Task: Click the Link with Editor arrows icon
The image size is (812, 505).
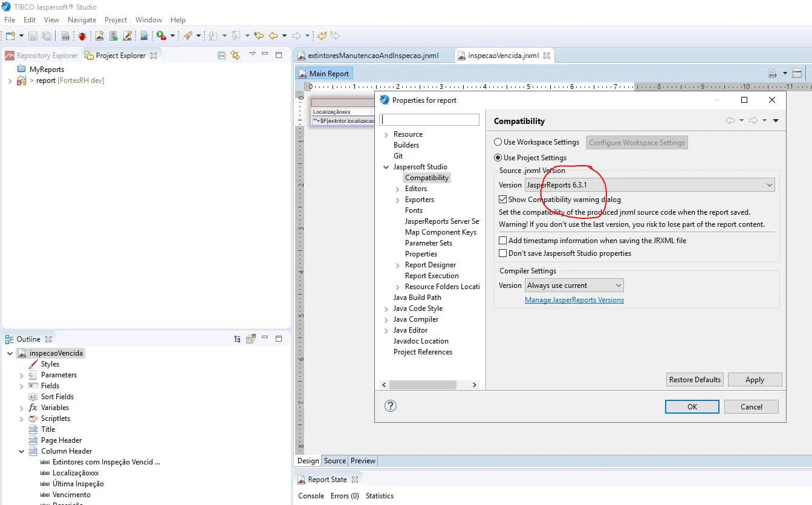Action: point(235,55)
